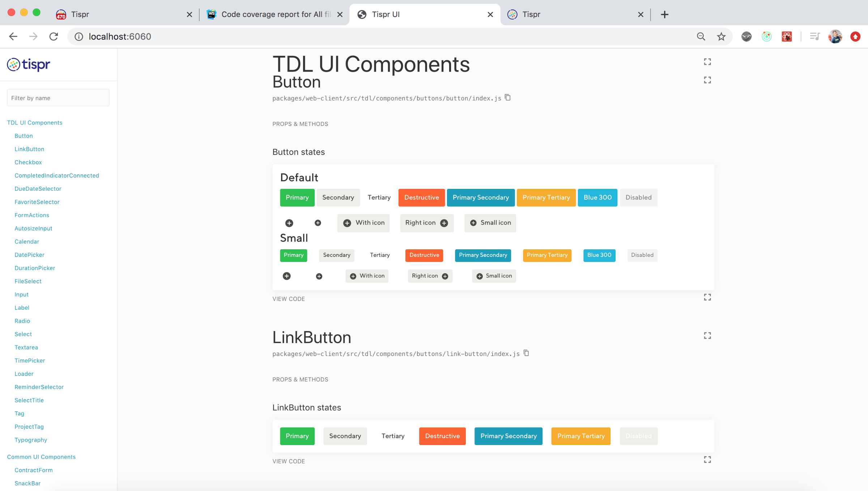This screenshot has height=491, width=868.
Task: Expand LinkButton PROPS & METHODS
Action: (x=300, y=379)
